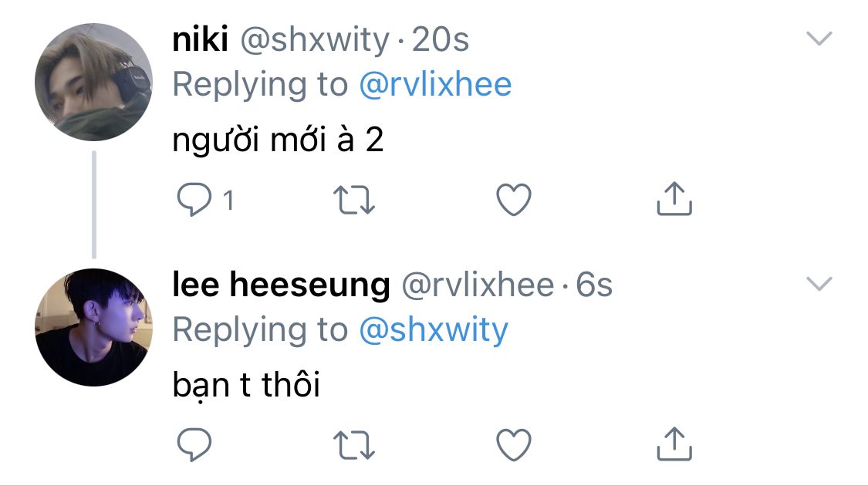Open the 20s timestamp on niki's tweet
The image size is (868, 486).
pyautogui.click(x=441, y=40)
